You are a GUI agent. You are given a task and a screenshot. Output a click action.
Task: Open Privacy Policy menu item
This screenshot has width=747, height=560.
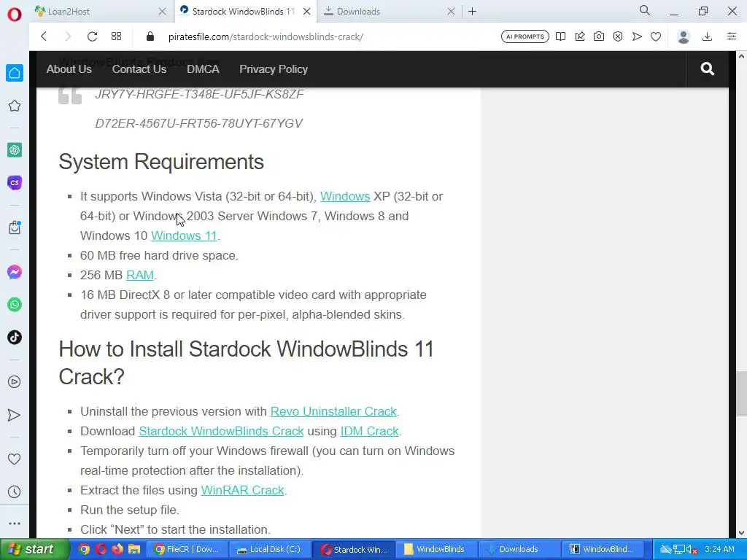click(x=274, y=69)
